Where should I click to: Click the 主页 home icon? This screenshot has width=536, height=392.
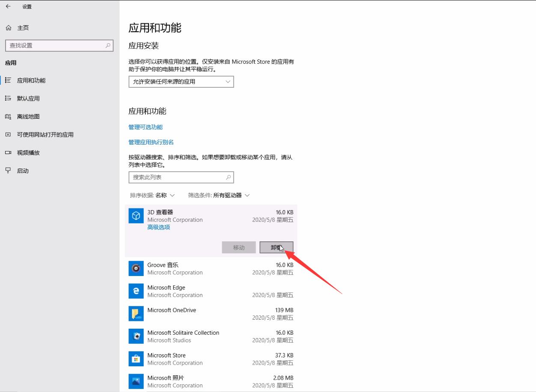point(8,28)
